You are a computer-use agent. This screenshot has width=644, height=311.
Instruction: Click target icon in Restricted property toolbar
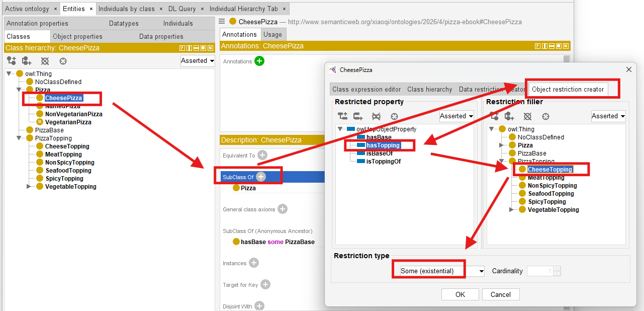point(394,116)
